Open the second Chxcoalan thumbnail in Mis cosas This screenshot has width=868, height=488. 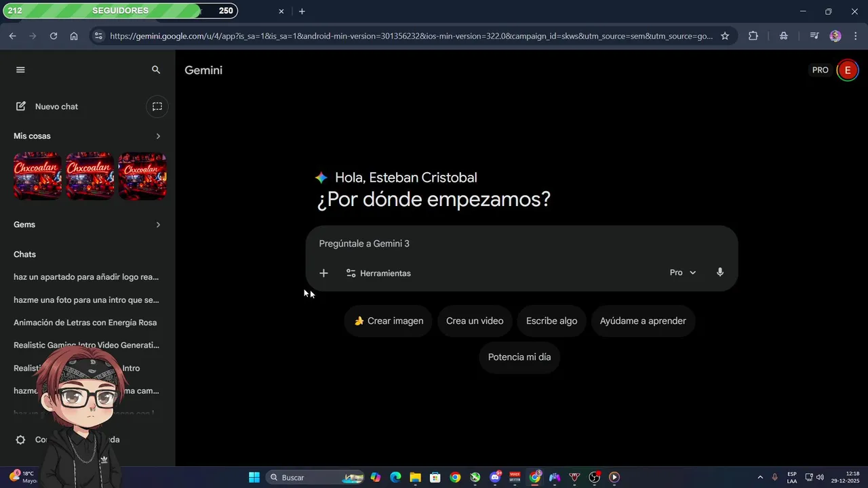tap(90, 176)
